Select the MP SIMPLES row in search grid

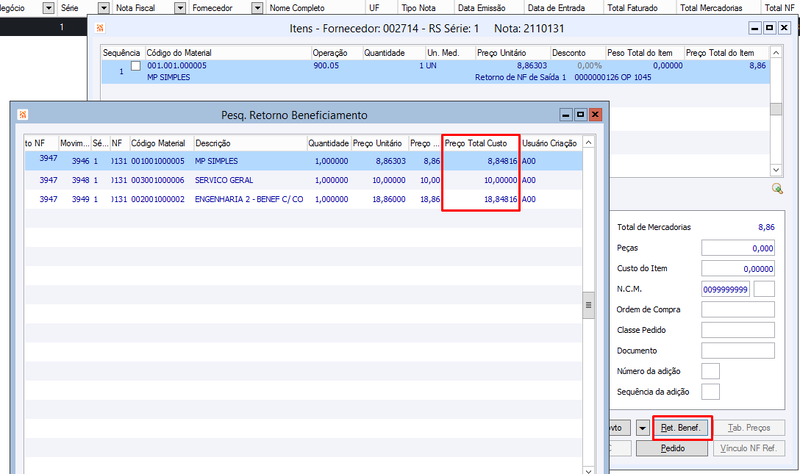click(303, 161)
